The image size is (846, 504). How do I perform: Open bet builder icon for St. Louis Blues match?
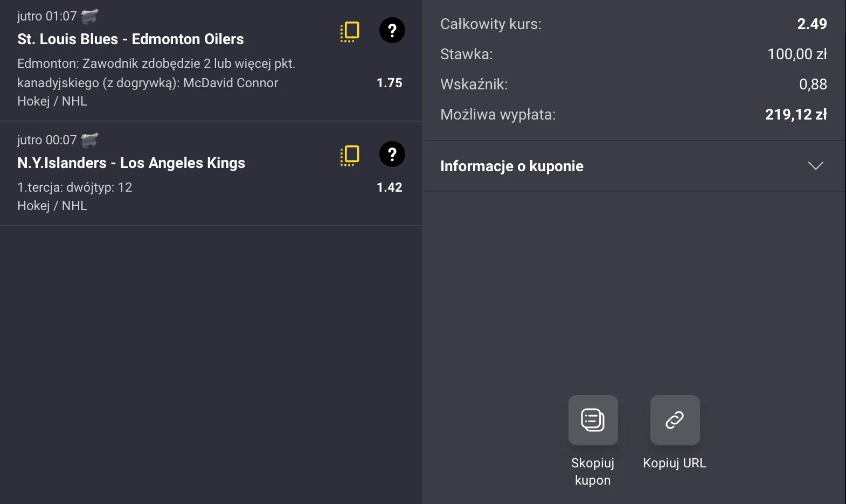[x=350, y=31]
